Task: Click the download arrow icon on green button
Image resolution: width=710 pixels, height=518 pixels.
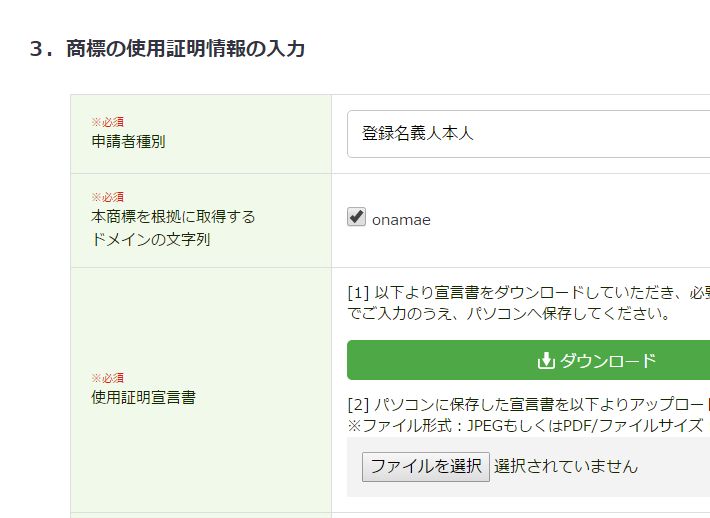Action: [x=546, y=361]
